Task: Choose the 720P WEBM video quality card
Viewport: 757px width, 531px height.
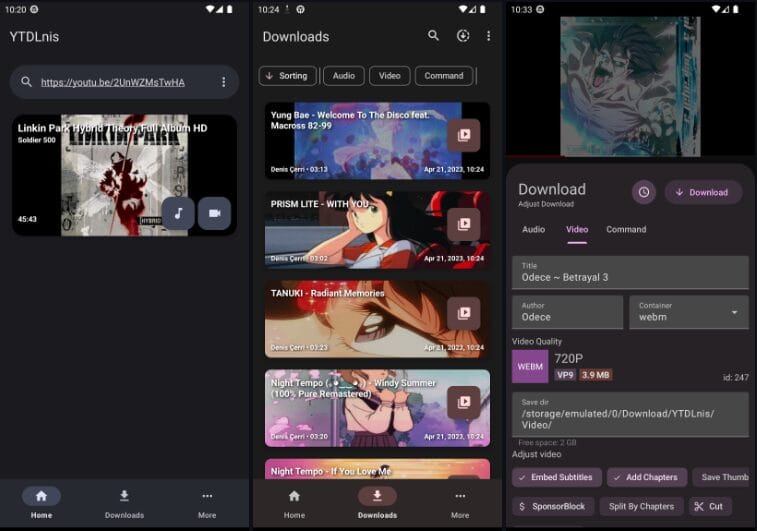Action: pyautogui.click(x=630, y=366)
